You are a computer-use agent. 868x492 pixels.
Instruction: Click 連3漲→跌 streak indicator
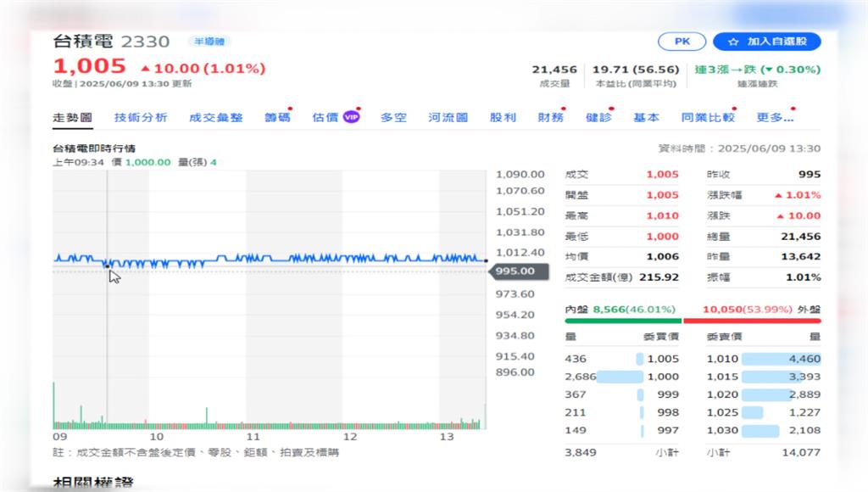coord(757,70)
